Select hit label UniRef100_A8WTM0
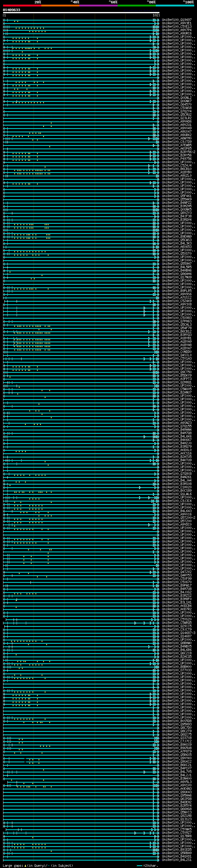This screenshot has width=197, height=868. pyautogui.click(x=177, y=139)
